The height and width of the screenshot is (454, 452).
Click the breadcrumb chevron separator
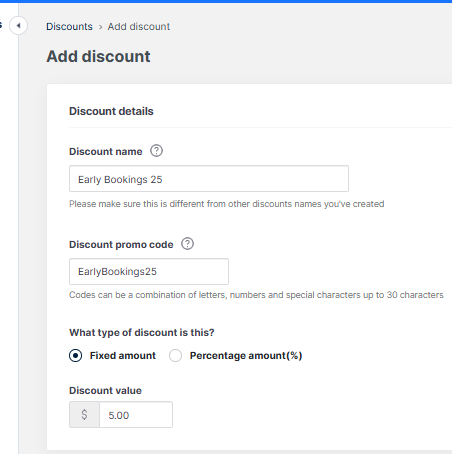[x=100, y=27]
